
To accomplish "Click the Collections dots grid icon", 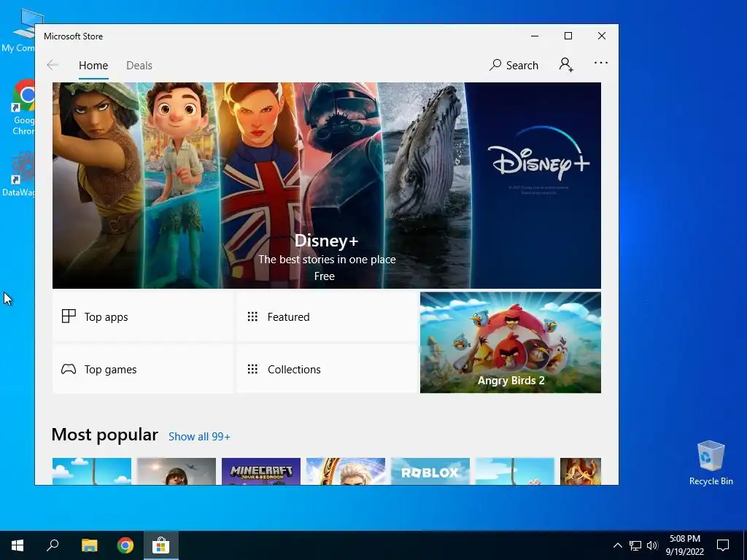I will click(x=252, y=369).
